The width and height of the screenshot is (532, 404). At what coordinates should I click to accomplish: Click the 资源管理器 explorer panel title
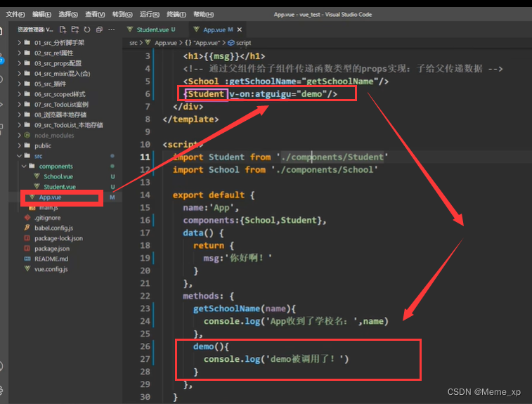(35, 30)
